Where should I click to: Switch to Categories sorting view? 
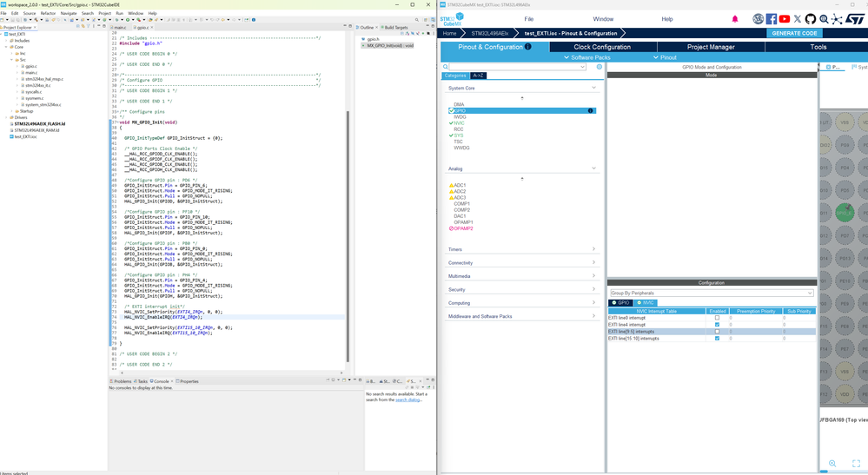(x=455, y=76)
